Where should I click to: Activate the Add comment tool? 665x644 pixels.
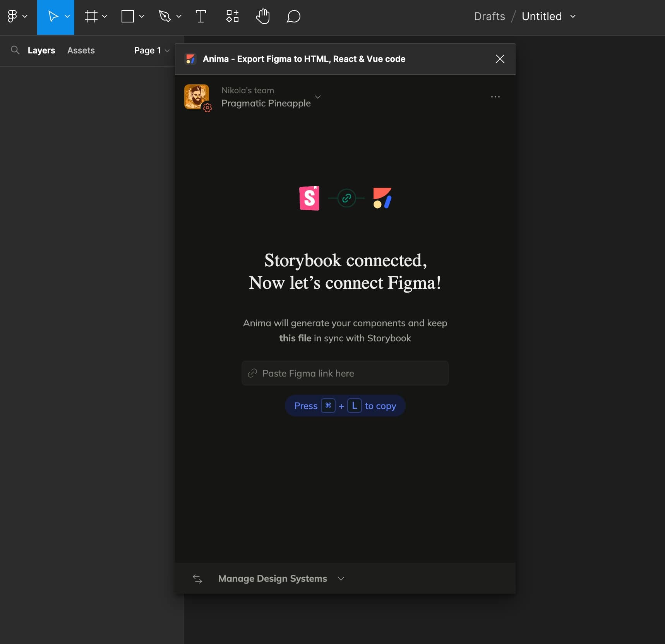tap(293, 16)
